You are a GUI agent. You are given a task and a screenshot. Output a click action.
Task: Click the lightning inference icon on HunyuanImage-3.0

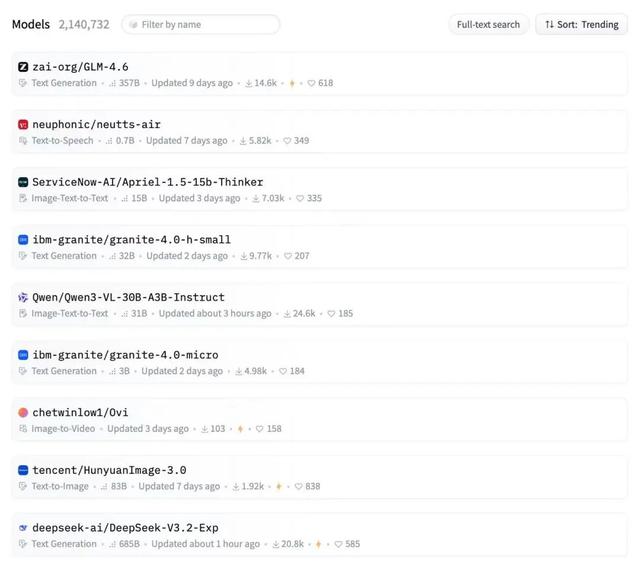[x=279, y=486]
